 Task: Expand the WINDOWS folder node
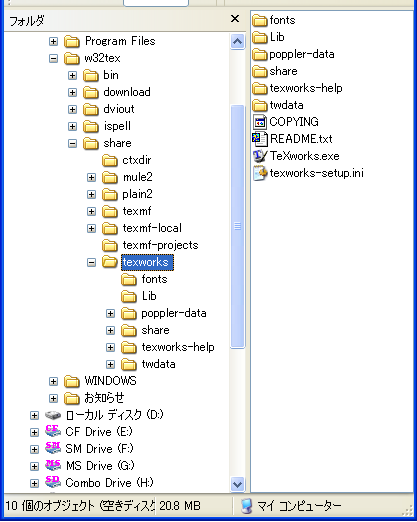coord(53,381)
